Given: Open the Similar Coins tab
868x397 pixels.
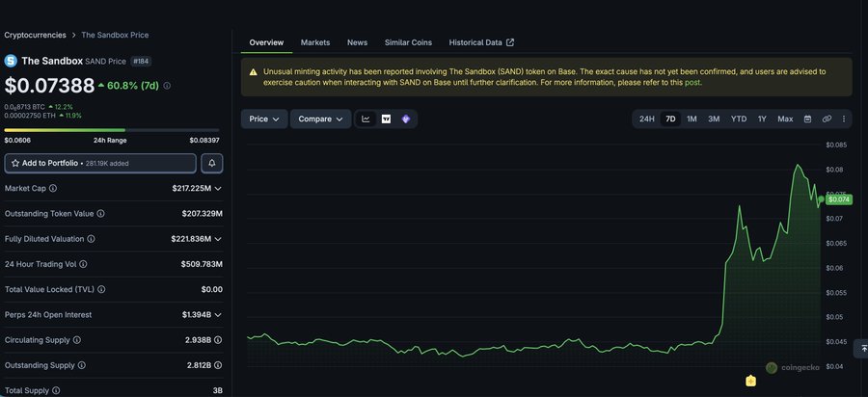Looking at the screenshot, I should click(409, 42).
